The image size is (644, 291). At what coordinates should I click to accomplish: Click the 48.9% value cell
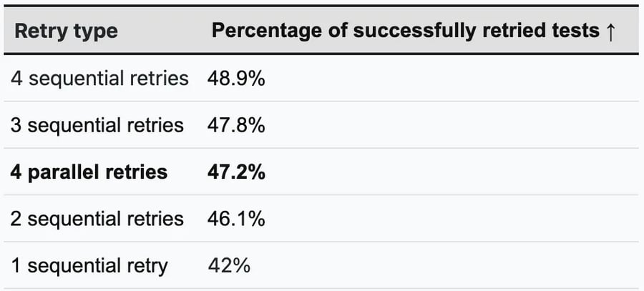[x=236, y=79]
